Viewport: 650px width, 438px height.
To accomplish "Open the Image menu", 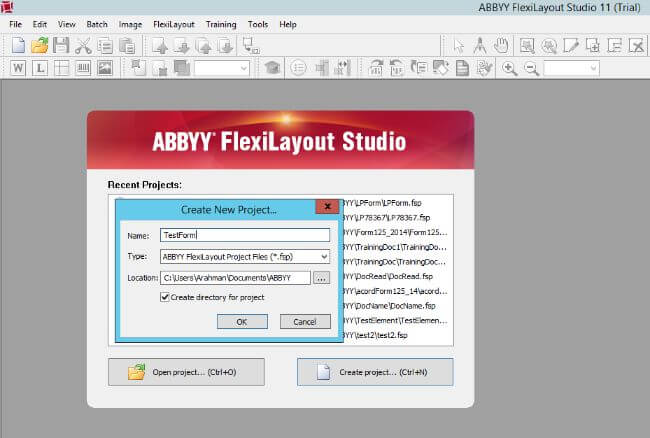I will pos(130,24).
